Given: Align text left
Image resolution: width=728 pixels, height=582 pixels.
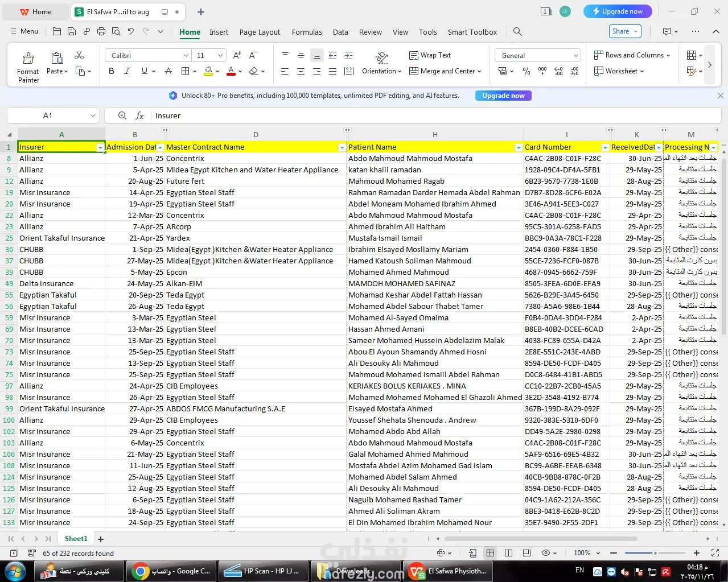Looking at the screenshot, I should (285, 71).
